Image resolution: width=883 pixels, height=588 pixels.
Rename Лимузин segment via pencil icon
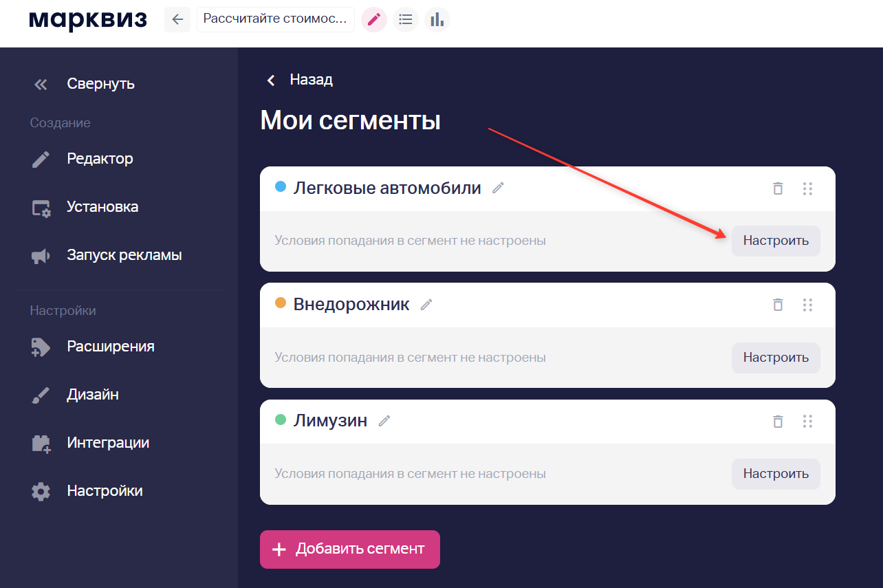click(384, 420)
